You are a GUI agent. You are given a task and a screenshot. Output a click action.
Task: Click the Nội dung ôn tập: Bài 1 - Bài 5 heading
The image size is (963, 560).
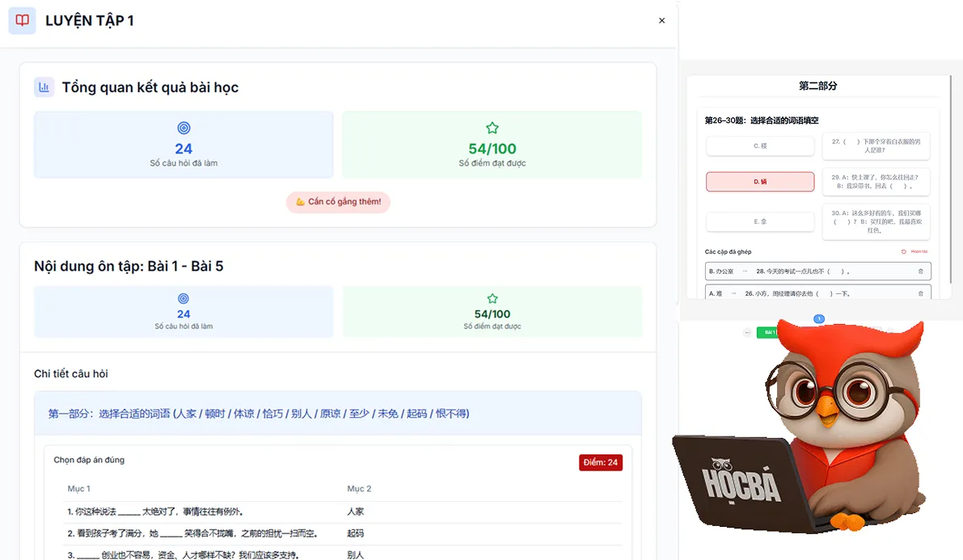[129, 267]
